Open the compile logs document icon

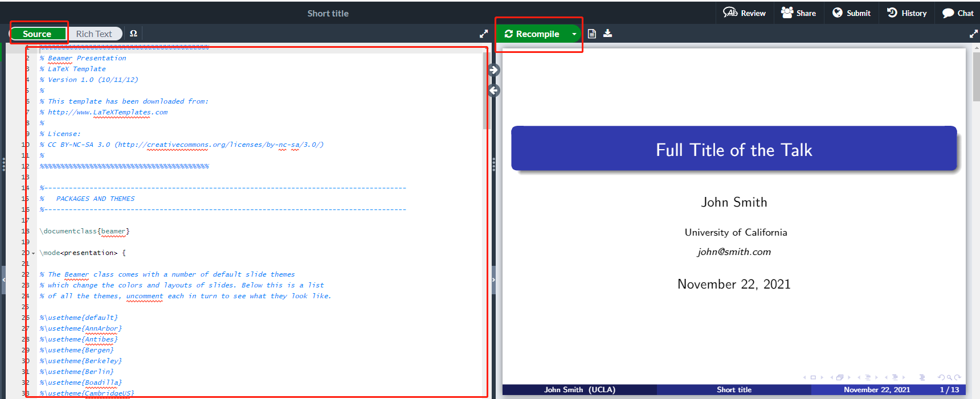click(x=592, y=34)
